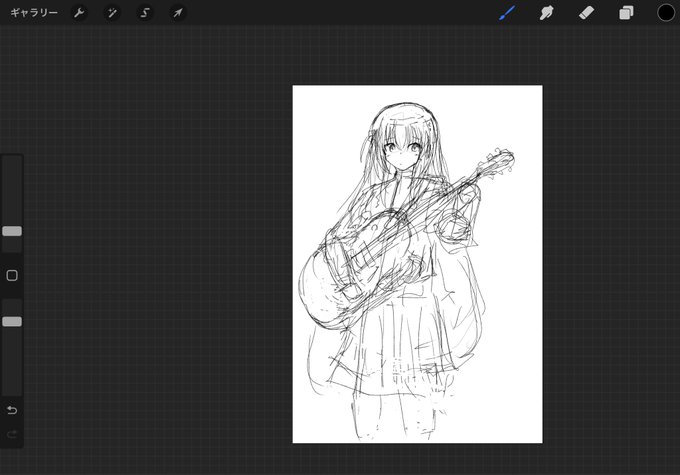
Task: Open the Actions wrench menu
Action: (x=79, y=13)
